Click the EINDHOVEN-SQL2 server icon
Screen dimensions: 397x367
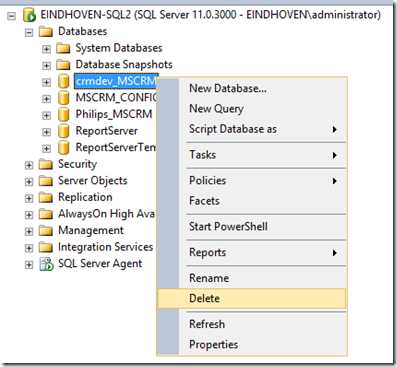29,15
